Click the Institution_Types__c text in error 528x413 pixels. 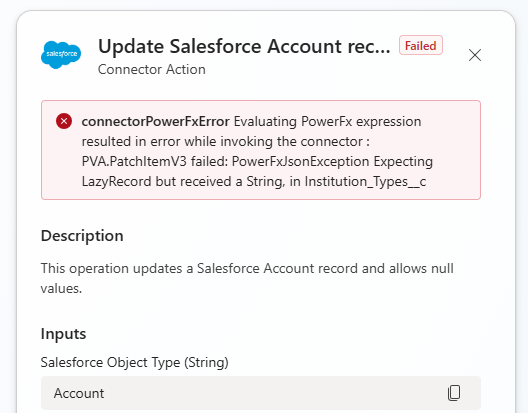(365, 182)
